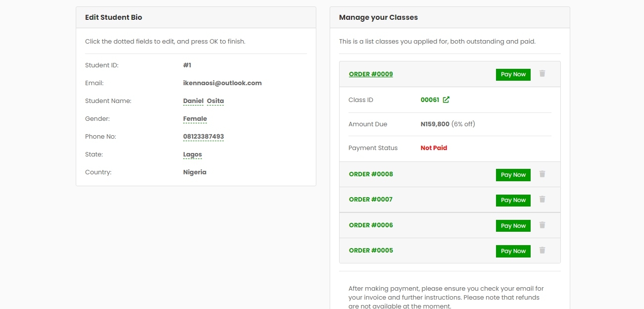Click the Class ID label
Image resolution: width=644 pixels, height=309 pixels.
coord(361,100)
